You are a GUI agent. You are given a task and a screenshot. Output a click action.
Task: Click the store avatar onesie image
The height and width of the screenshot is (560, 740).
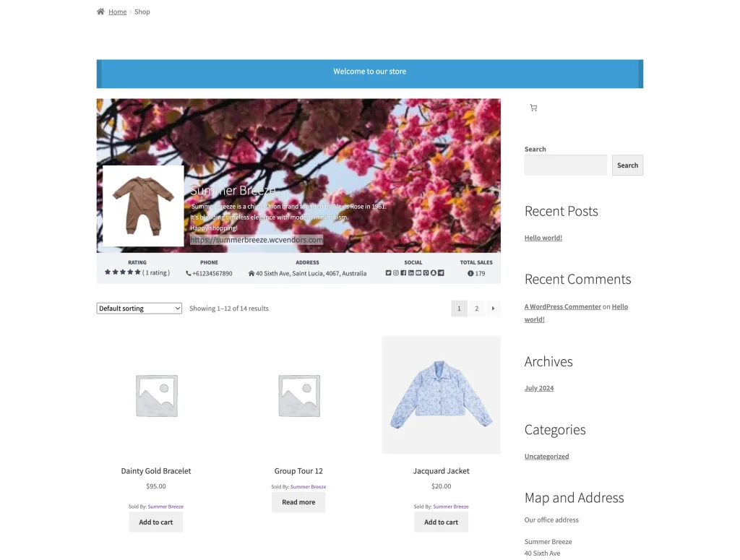click(x=144, y=206)
